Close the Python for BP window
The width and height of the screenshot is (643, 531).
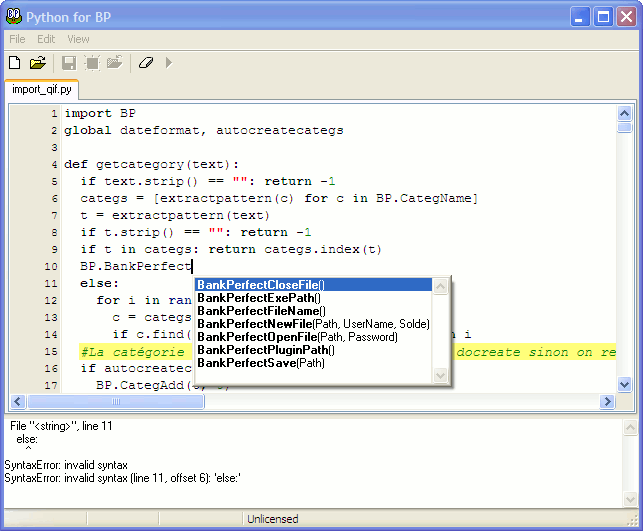(627, 17)
